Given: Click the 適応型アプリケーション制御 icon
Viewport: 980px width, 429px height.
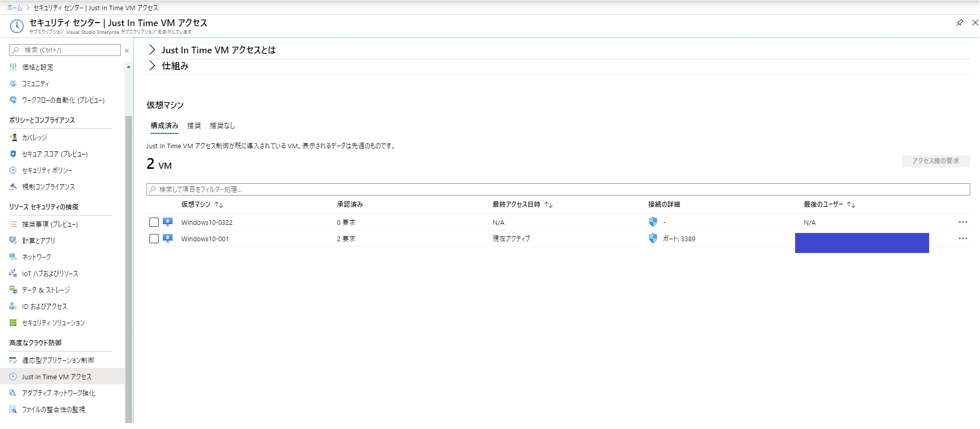Looking at the screenshot, I should [13, 360].
